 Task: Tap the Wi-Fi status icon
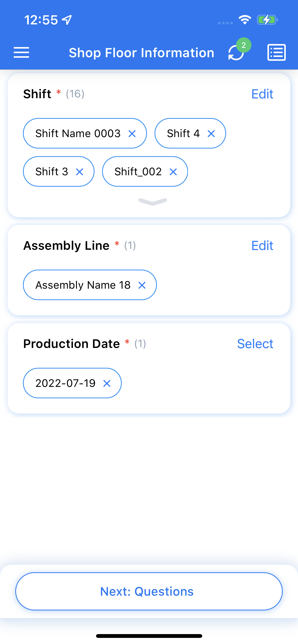[245, 20]
